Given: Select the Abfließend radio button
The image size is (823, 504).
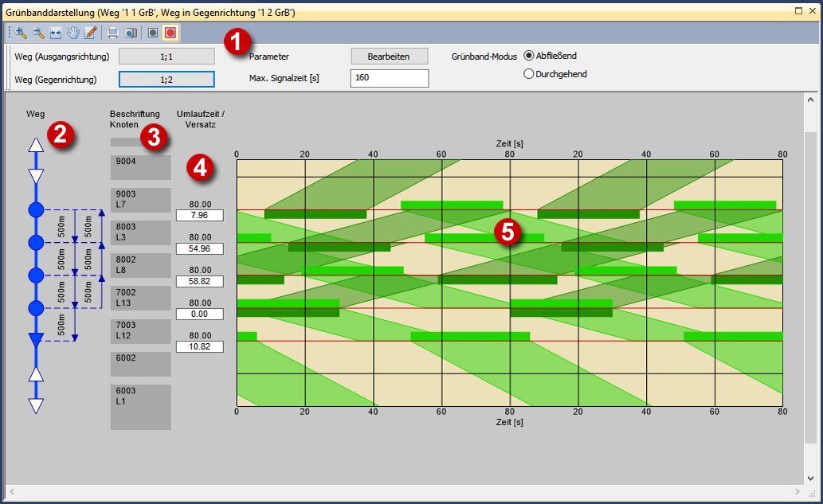Looking at the screenshot, I should coord(529,56).
